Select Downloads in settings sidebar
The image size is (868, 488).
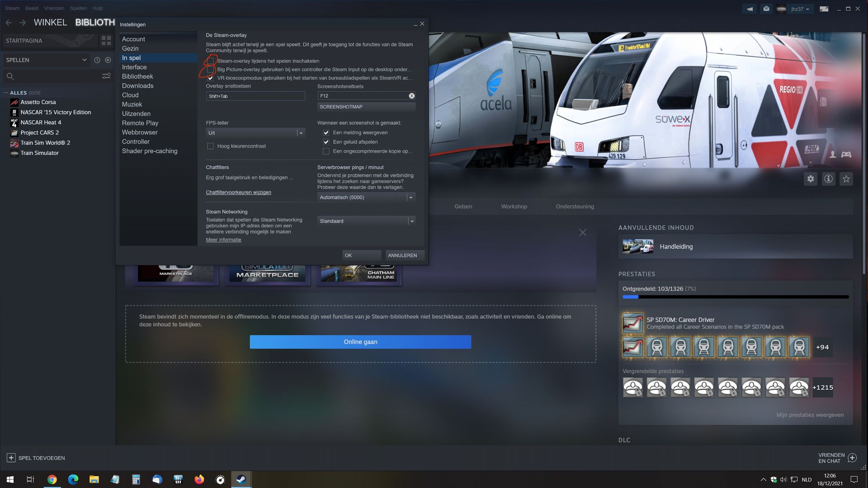[137, 86]
